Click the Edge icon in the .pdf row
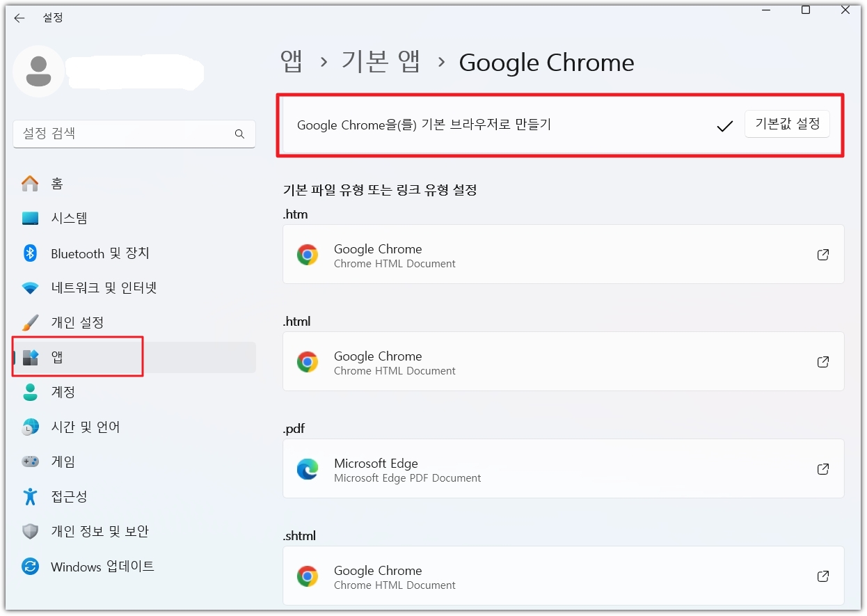This screenshot has height=616, width=867. 308,469
